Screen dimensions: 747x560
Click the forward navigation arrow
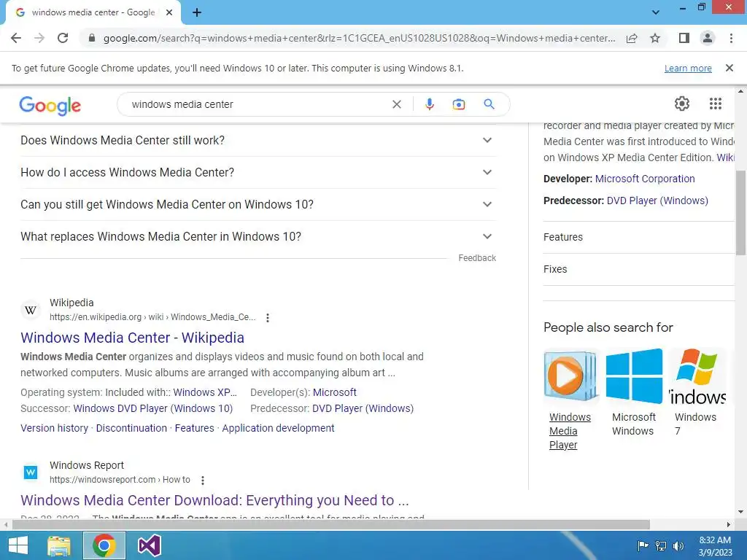coord(39,38)
